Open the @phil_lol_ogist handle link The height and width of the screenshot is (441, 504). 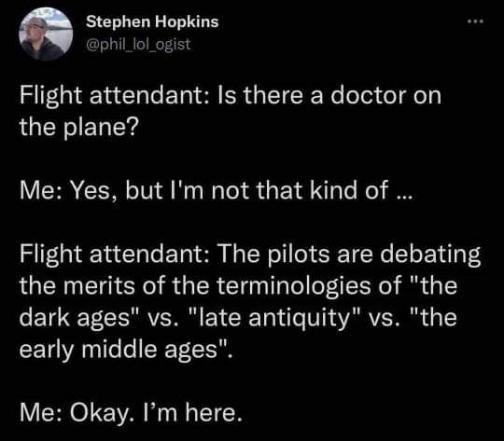[x=138, y=44]
